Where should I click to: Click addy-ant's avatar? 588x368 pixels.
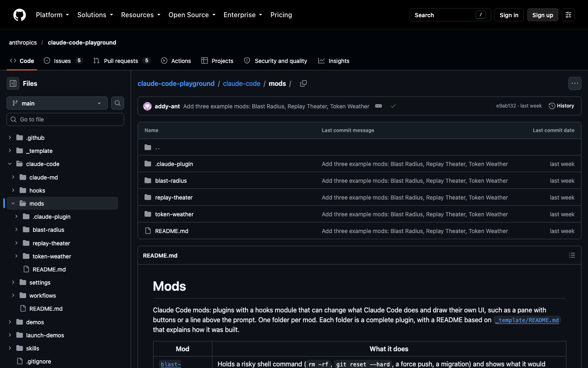(x=147, y=106)
